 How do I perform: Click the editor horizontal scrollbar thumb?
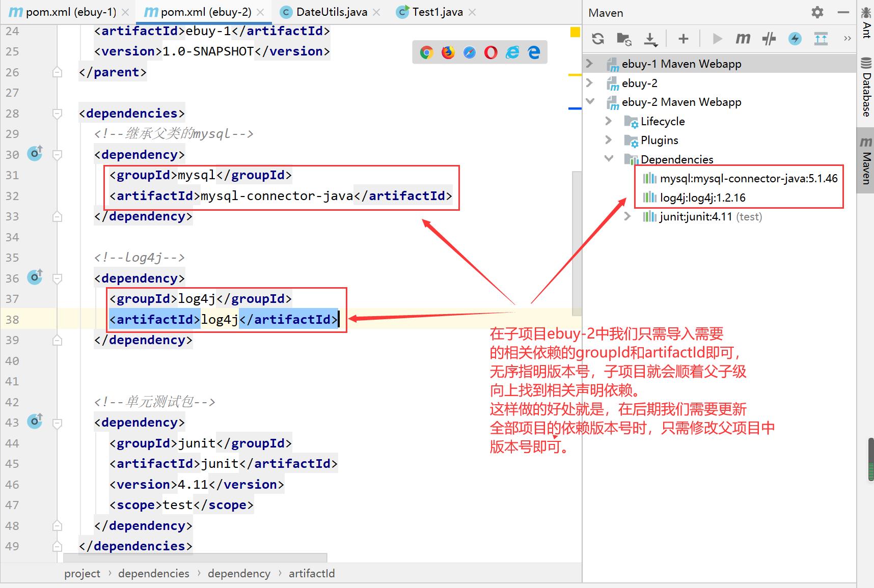point(195,558)
